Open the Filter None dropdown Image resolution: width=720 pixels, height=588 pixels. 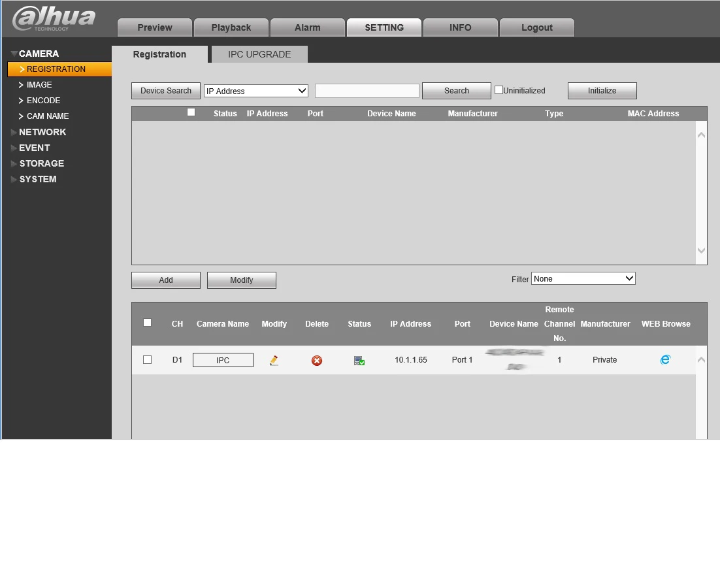point(583,278)
